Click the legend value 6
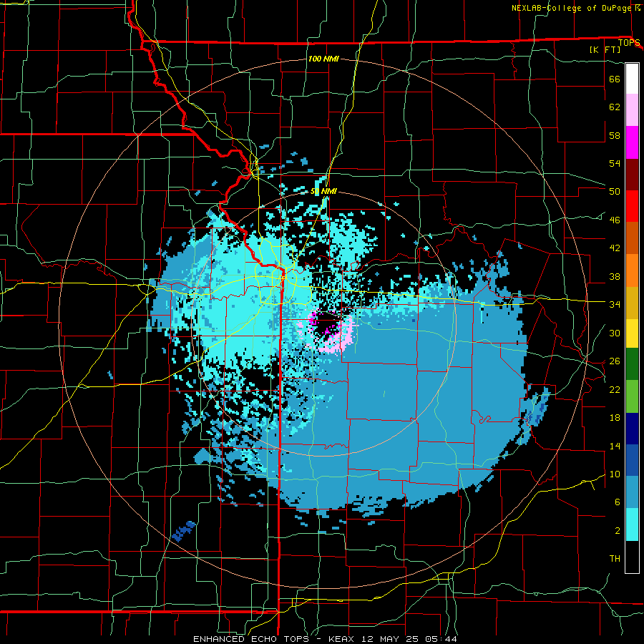The width and height of the screenshot is (644, 644). [x=618, y=502]
